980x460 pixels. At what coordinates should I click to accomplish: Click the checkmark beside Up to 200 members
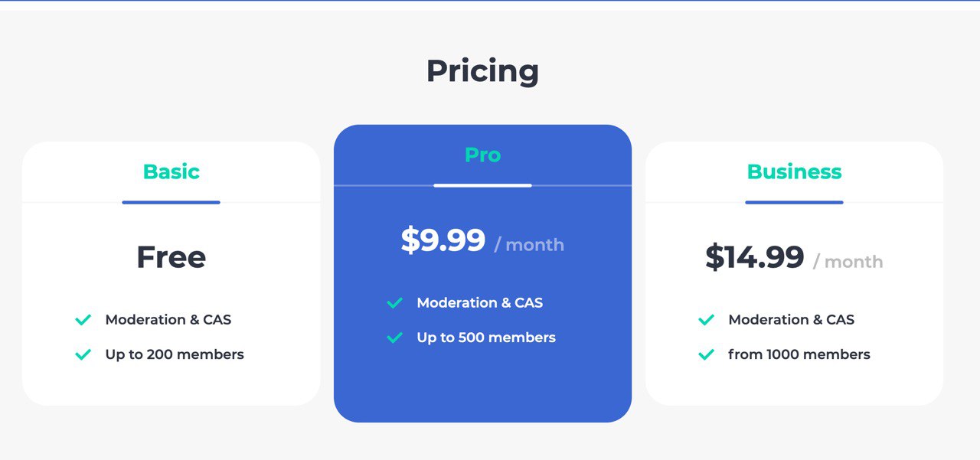pyautogui.click(x=83, y=355)
